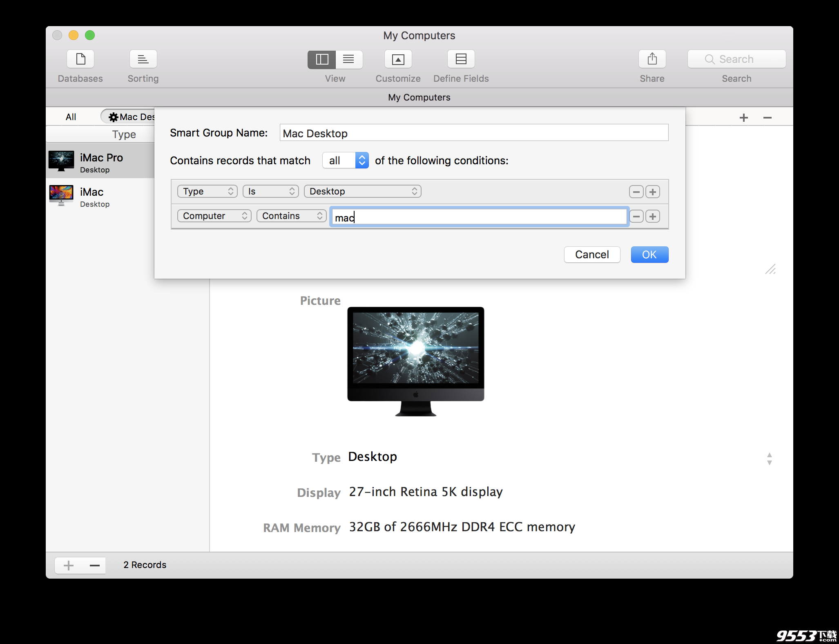Switch to list view mode
Screen dimensions: 839x644
349,60
